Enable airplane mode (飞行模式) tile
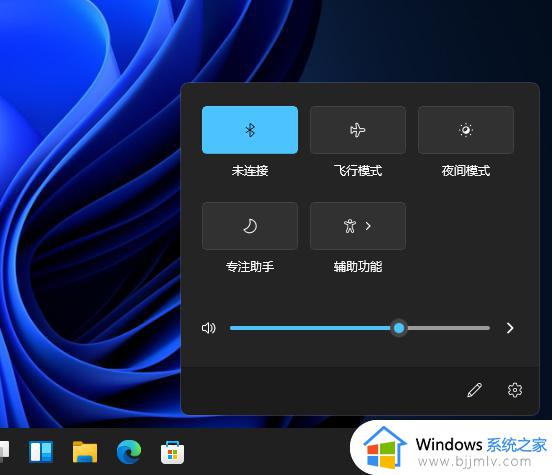Viewport: 552px width, 475px height. click(358, 130)
